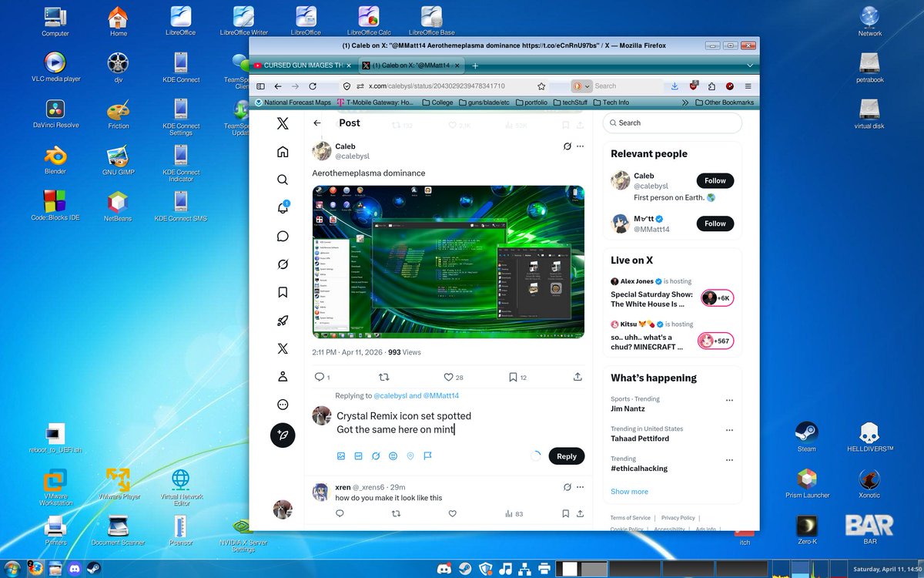Open uBlock Origin extension icon
Viewport: 924px width, 578px height.
[x=693, y=86]
